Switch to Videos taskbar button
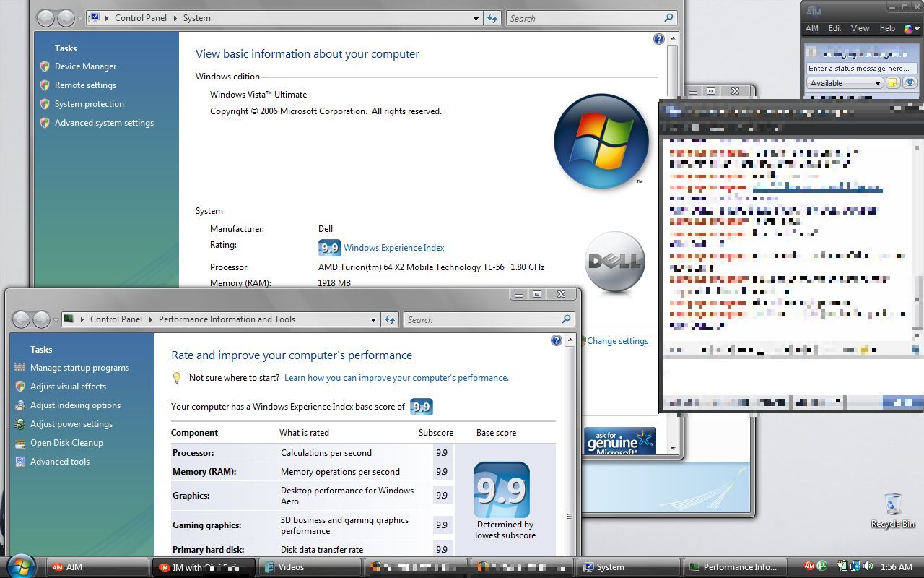The image size is (924, 578). point(310,567)
